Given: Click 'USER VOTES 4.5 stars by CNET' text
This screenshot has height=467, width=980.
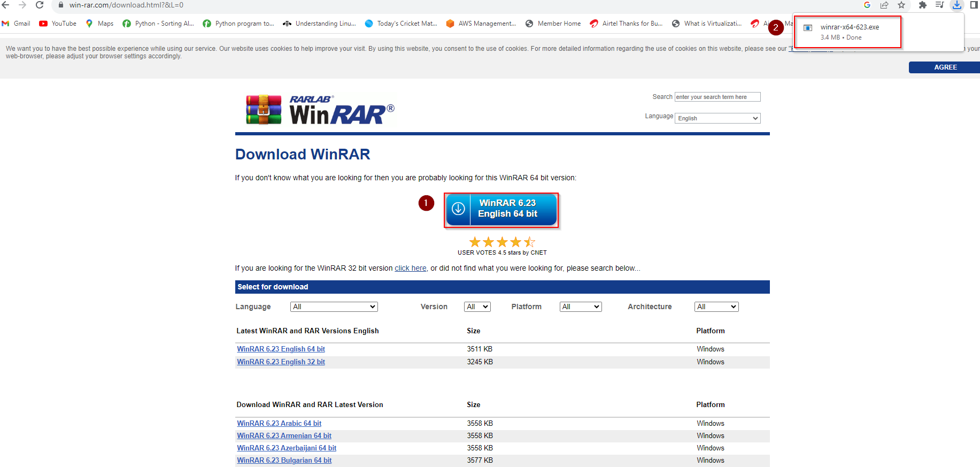Looking at the screenshot, I should 502,252.
